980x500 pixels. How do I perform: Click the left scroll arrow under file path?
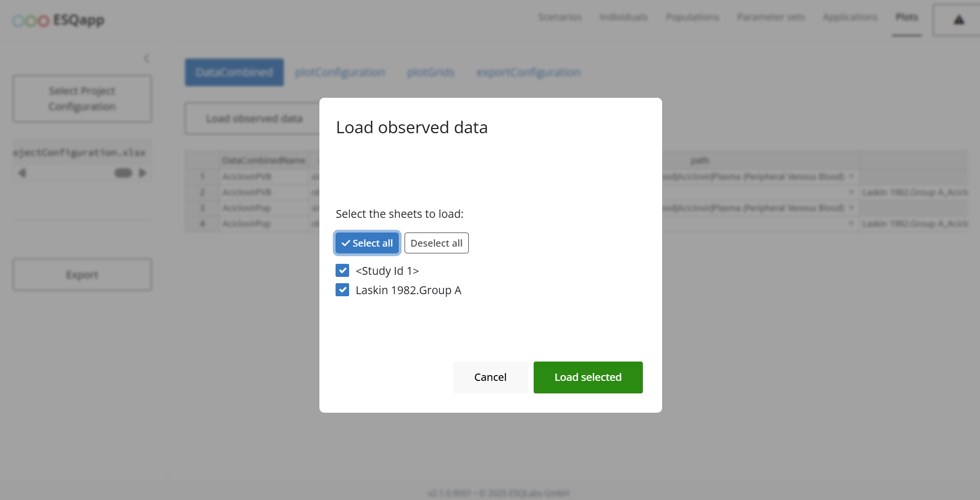22,173
